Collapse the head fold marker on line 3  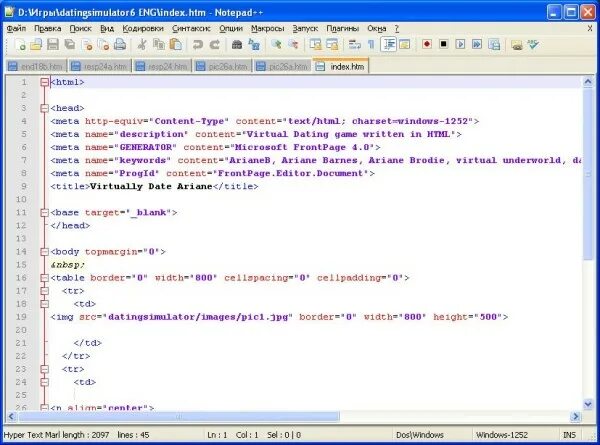click(44, 108)
